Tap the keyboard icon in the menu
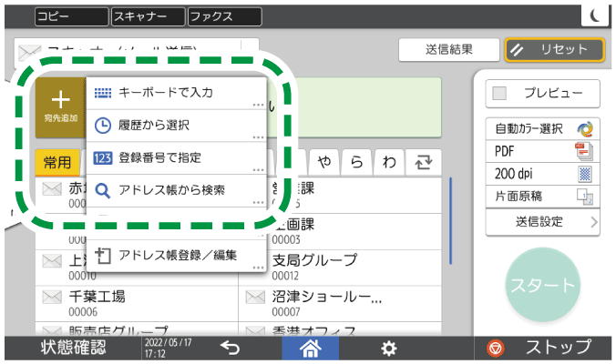Screen dimensions: 616x364 pyautogui.click(x=103, y=93)
